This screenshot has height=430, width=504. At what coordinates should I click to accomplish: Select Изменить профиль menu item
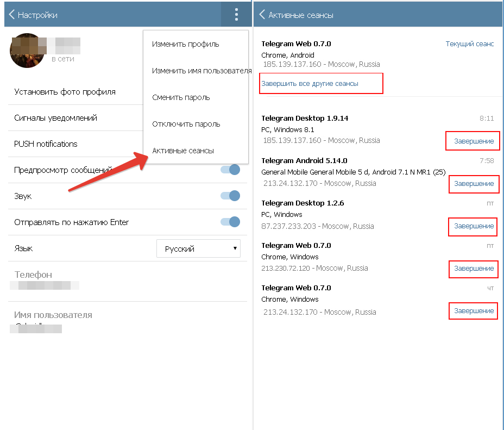click(185, 44)
